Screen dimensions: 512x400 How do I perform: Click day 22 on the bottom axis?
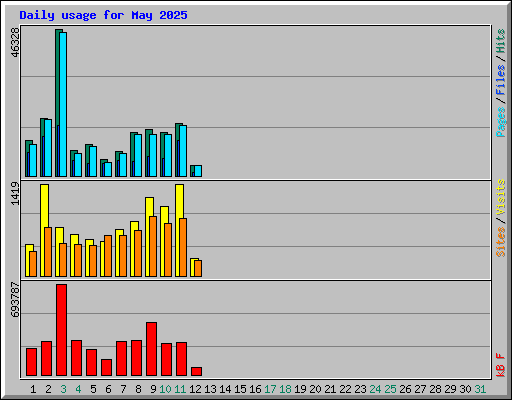(x=345, y=389)
